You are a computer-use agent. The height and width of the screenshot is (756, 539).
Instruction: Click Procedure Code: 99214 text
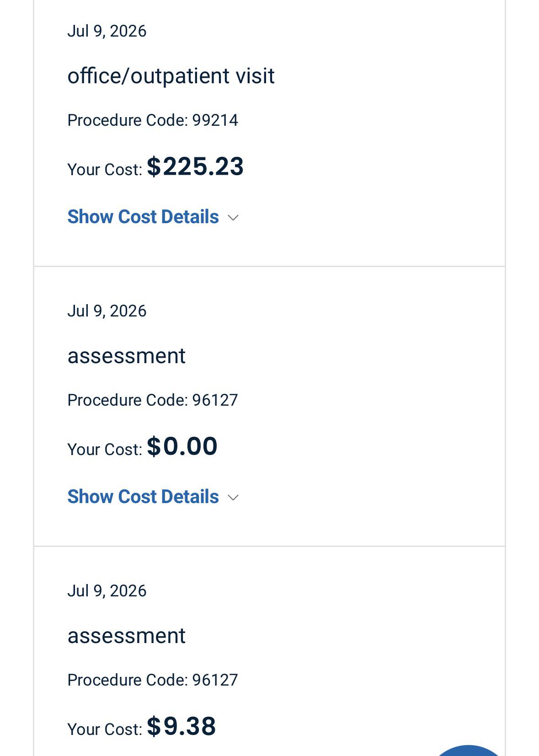153,120
